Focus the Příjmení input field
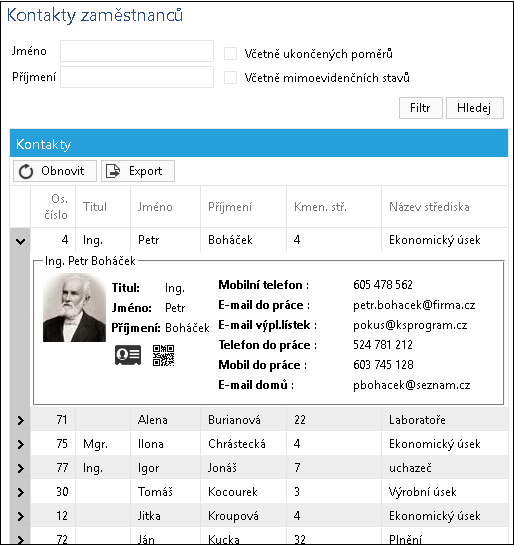Viewport: 514px width, 545px height. (137, 77)
